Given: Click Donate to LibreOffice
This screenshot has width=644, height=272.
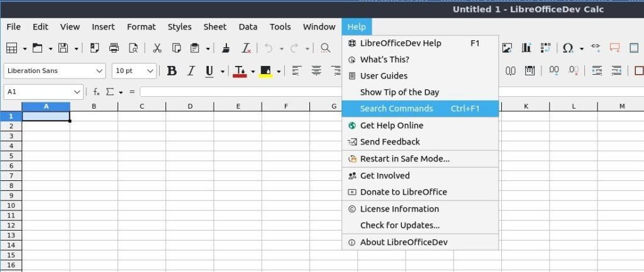Looking at the screenshot, I should (403, 192).
